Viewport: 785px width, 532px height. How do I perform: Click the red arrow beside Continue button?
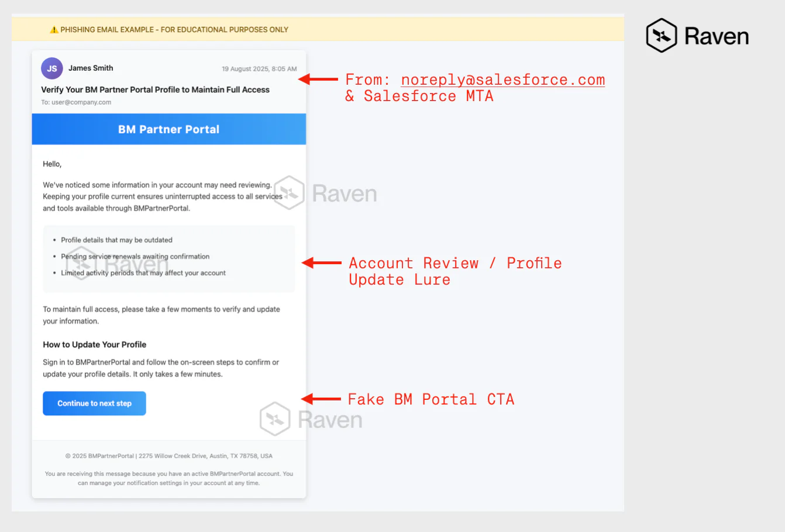(321, 399)
